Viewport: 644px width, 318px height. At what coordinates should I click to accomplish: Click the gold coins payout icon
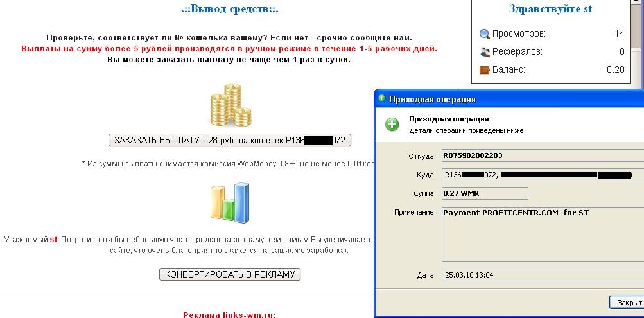(x=231, y=107)
